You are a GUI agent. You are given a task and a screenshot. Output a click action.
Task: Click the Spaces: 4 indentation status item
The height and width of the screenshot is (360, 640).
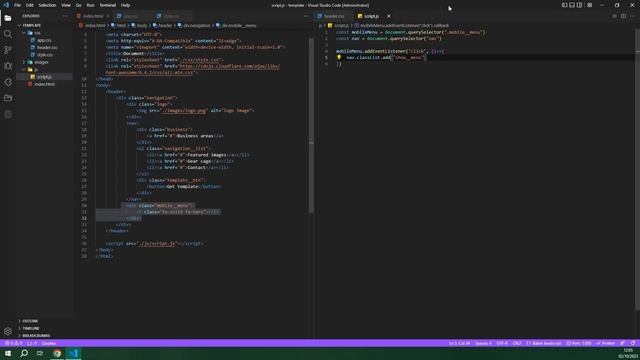click(483, 343)
